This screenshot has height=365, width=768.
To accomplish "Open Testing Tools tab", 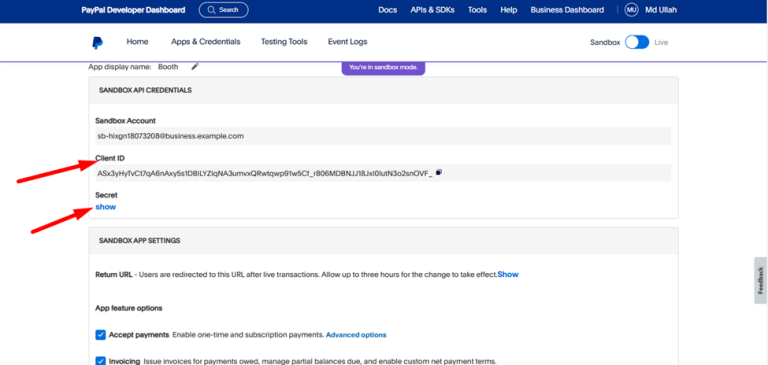I will click(284, 42).
